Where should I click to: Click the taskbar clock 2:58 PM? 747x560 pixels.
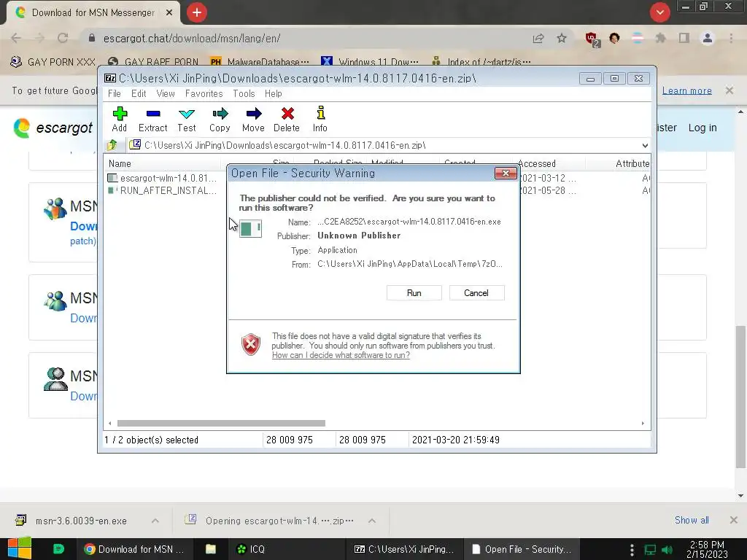(707, 550)
